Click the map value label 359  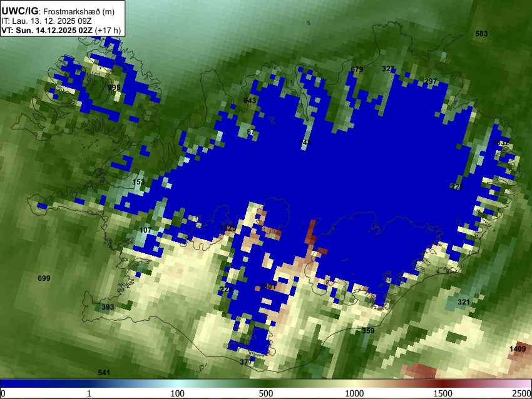tap(368, 331)
